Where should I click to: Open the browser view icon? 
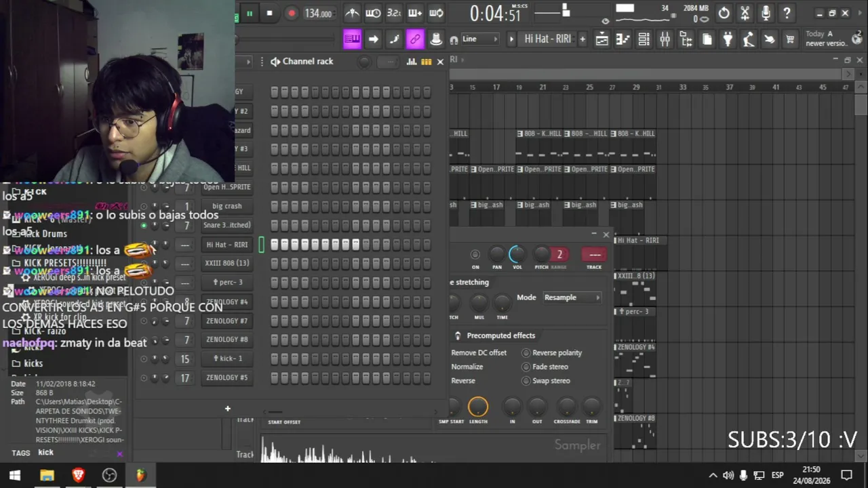(x=686, y=39)
